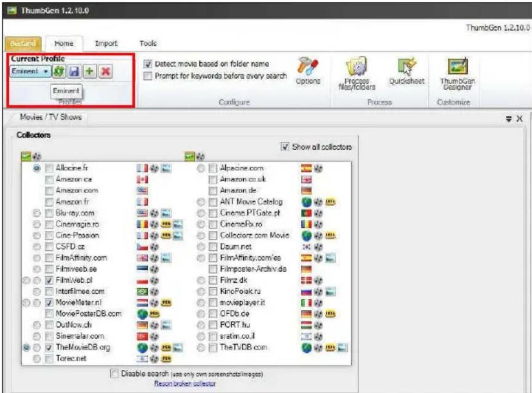Enable Disable search checkbox
The width and height of the screenshot is (532, 393).
(114, 374)
